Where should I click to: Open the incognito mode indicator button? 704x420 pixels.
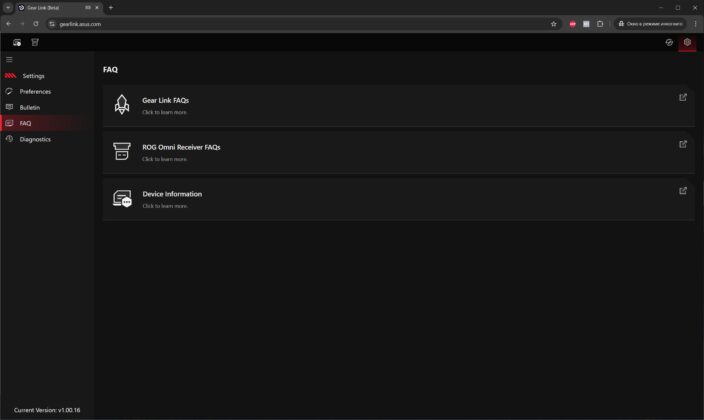tap(651, 24)
